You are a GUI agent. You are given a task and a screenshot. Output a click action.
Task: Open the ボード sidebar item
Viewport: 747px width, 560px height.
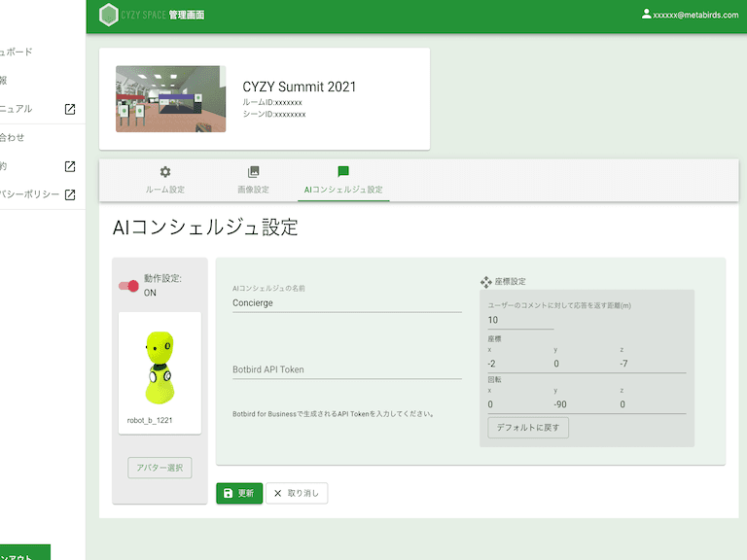point(16,52)
